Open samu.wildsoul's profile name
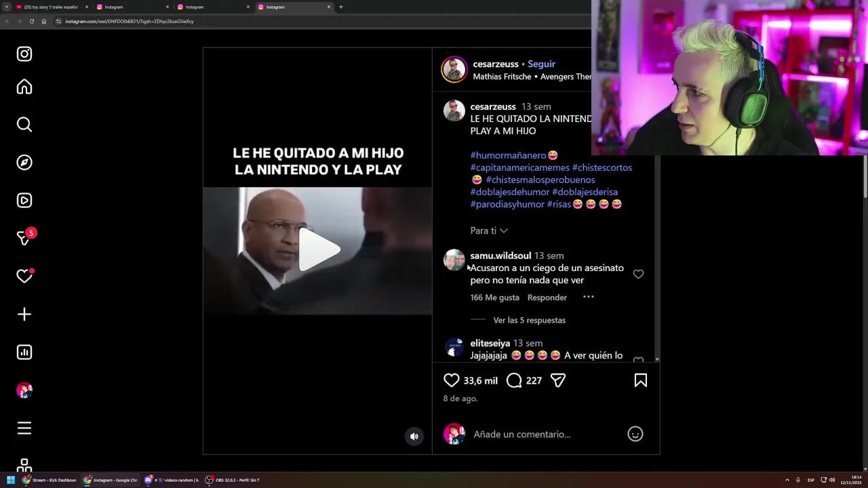Screen dimensions: 868x488 [500, 256]
